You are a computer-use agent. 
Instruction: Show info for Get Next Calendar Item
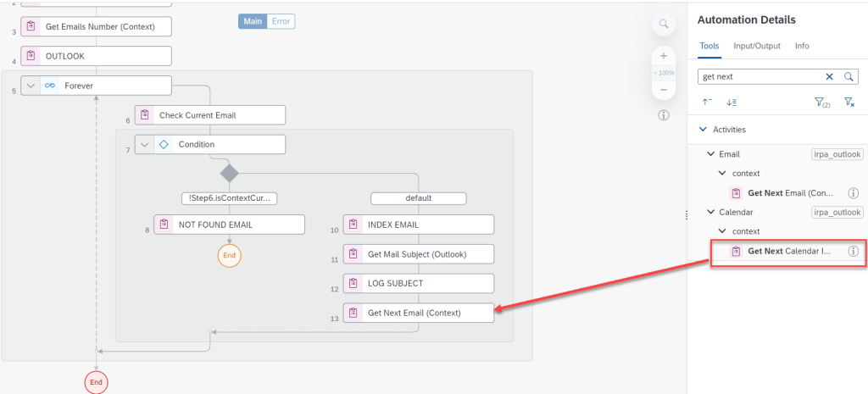[854, 251]
